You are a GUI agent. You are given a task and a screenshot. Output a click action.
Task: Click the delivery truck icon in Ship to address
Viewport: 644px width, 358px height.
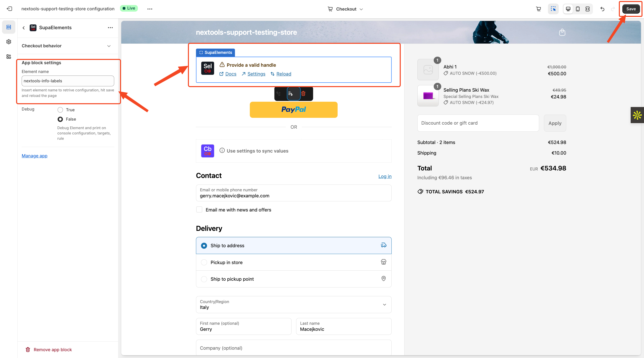(383, 245)
